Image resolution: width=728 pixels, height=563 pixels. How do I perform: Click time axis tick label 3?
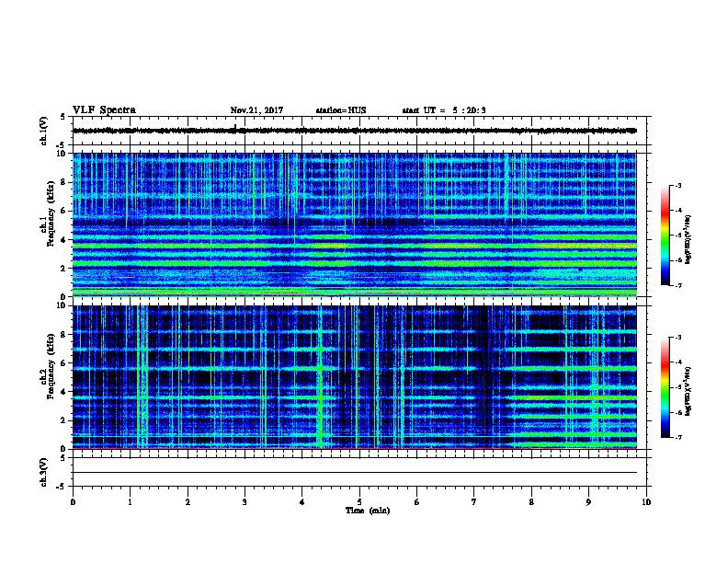coord(245,502)
